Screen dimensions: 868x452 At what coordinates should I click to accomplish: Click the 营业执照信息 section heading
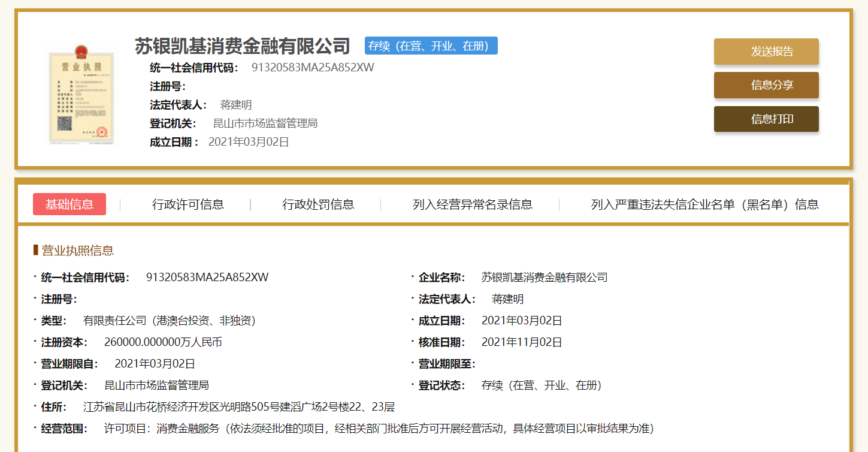point(77,251)
